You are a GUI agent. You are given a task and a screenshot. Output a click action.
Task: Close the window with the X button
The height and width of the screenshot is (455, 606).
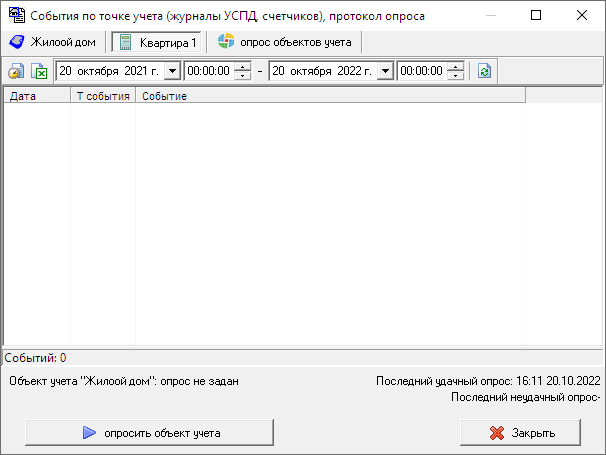(582, 15)
